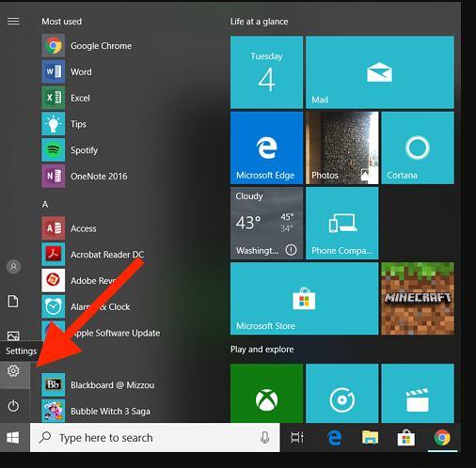Open the Movies & TV tile
476x468 pixels.
tap(418, 393)
